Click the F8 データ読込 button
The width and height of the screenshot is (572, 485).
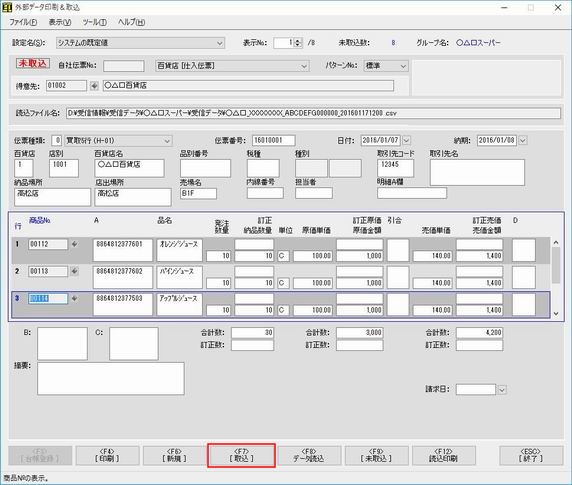(309, 455)
